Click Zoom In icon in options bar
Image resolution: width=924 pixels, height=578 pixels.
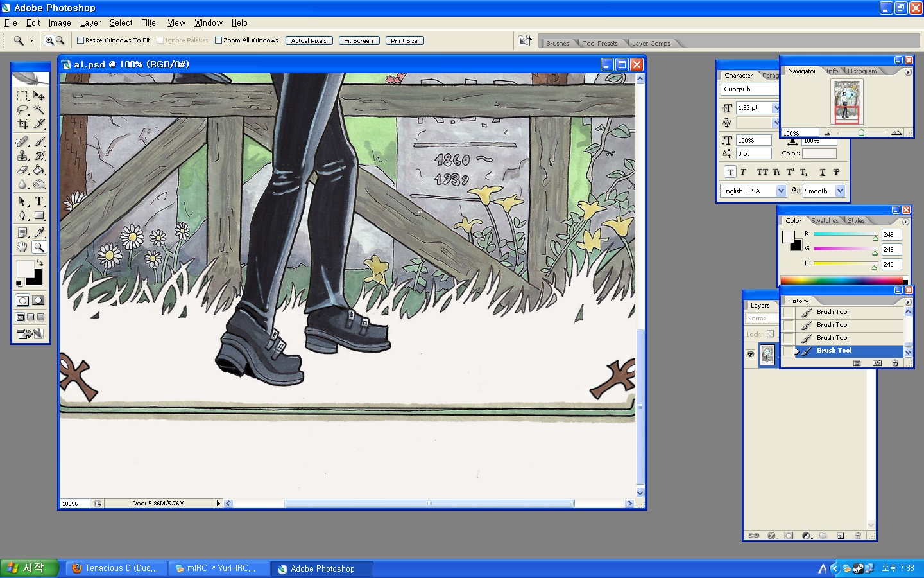pos(49,40)
